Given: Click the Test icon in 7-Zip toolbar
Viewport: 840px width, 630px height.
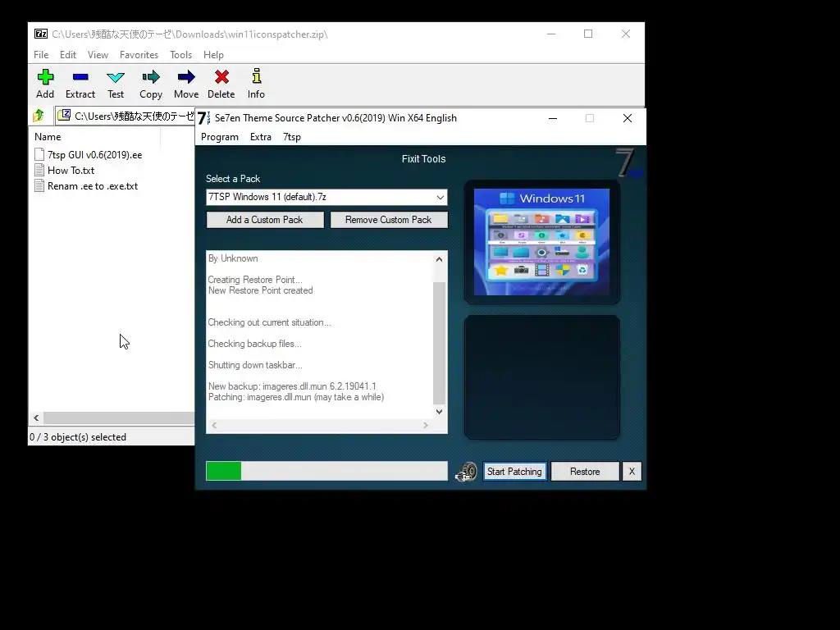Looking at the screenshot, I should 115,77.
